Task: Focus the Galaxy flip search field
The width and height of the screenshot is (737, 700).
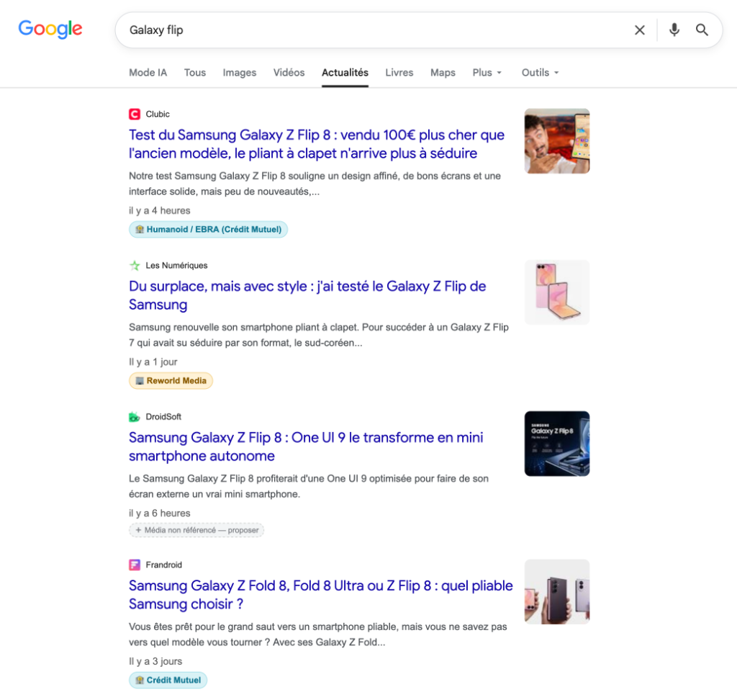Action: pyautogui.click(x=376, y=30)
